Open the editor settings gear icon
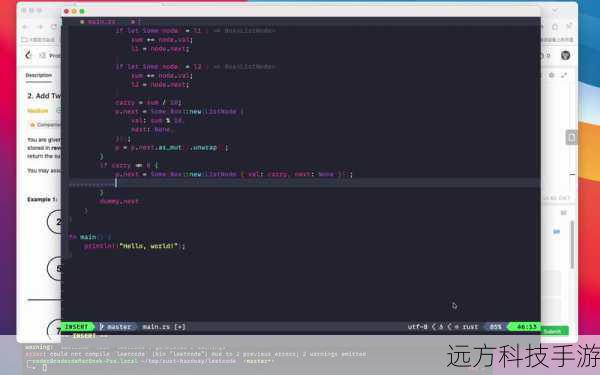Screen dimensions: 600x375 pos(551,75)
